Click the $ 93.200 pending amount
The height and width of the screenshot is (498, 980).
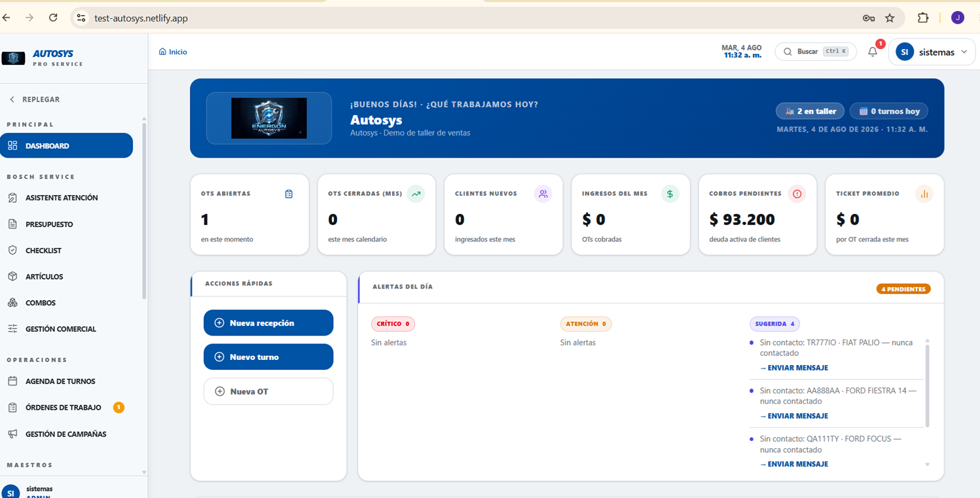click(742, 219)
